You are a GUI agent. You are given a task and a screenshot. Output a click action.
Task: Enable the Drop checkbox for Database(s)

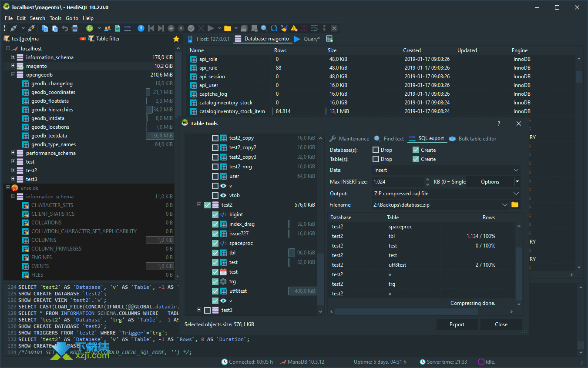tap(376, 150)
